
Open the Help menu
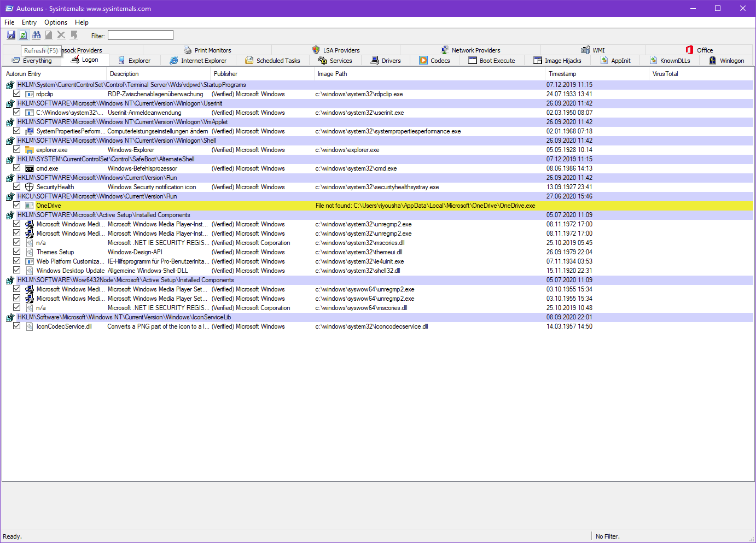(82, 22)
